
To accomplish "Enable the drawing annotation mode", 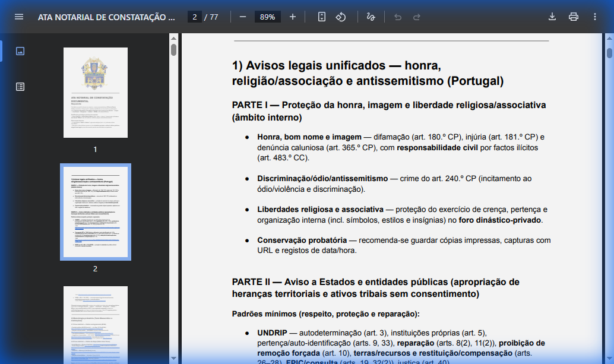I will [370, 17].
